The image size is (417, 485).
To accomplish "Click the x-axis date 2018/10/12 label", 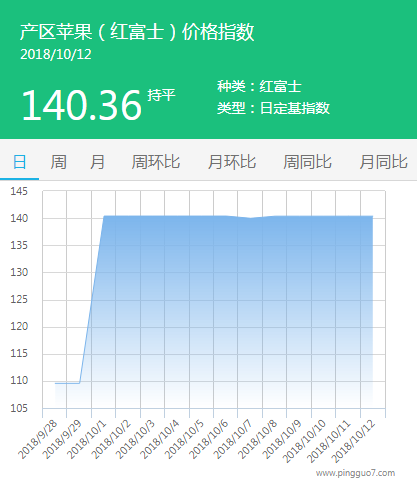I will click(x=354, y=441).
